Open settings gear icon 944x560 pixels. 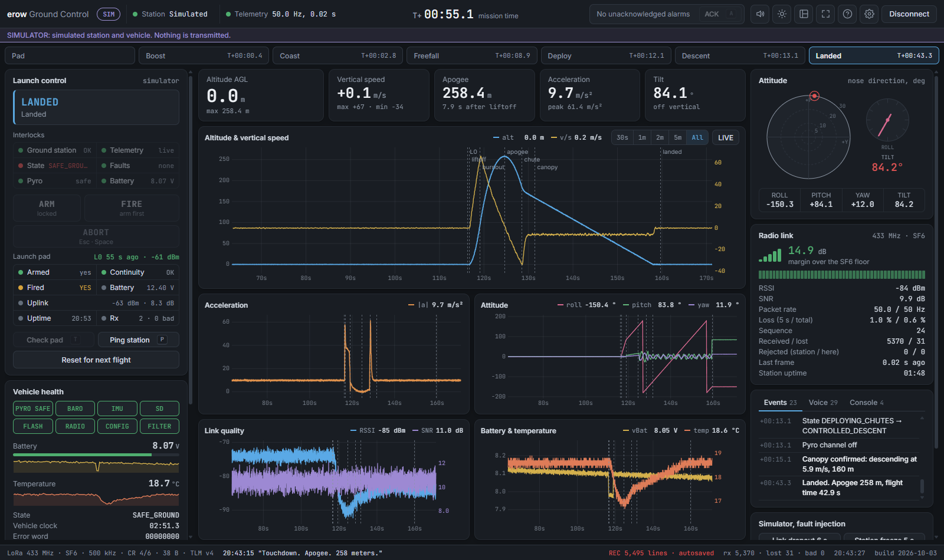(x=870, y=14)
